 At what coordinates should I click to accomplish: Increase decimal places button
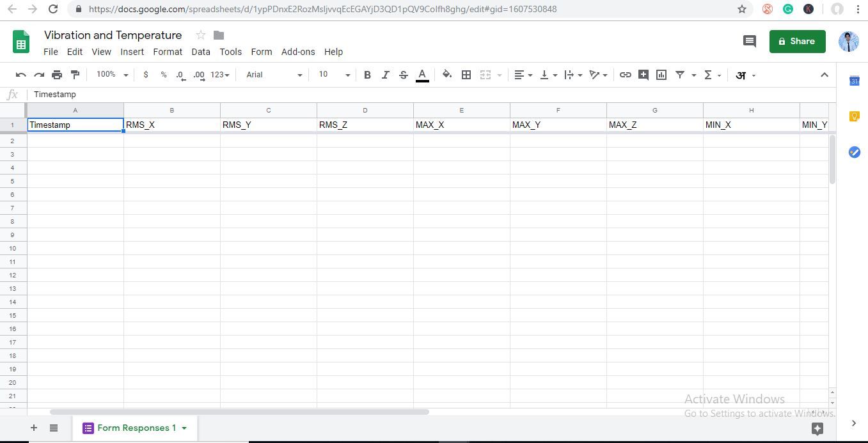(x=199, y=75)
